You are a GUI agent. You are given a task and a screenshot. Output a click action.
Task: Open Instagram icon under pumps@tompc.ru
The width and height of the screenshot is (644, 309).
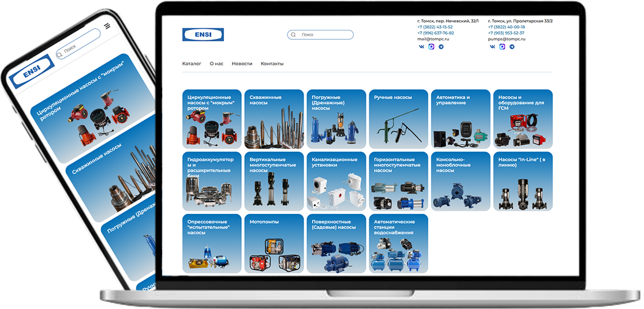coord(502,47)
